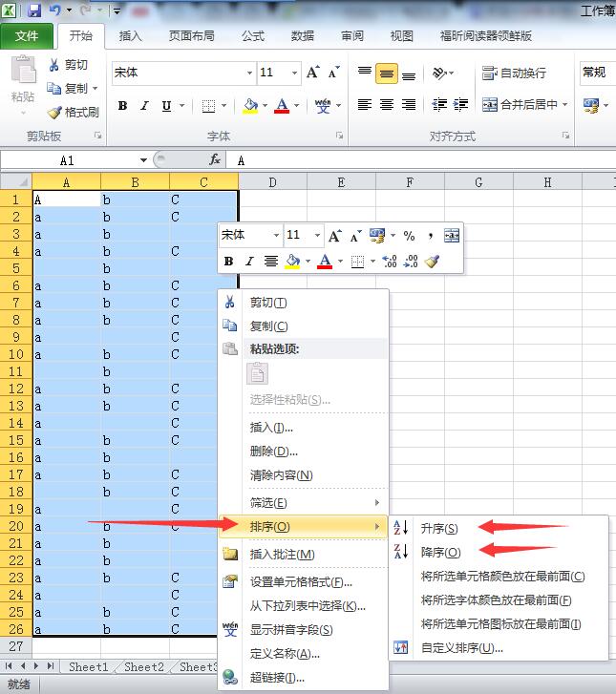616x694 pixels.
Task: Switch to the 页面布局 ribbon tab
Action: click(x=191, y=36)
